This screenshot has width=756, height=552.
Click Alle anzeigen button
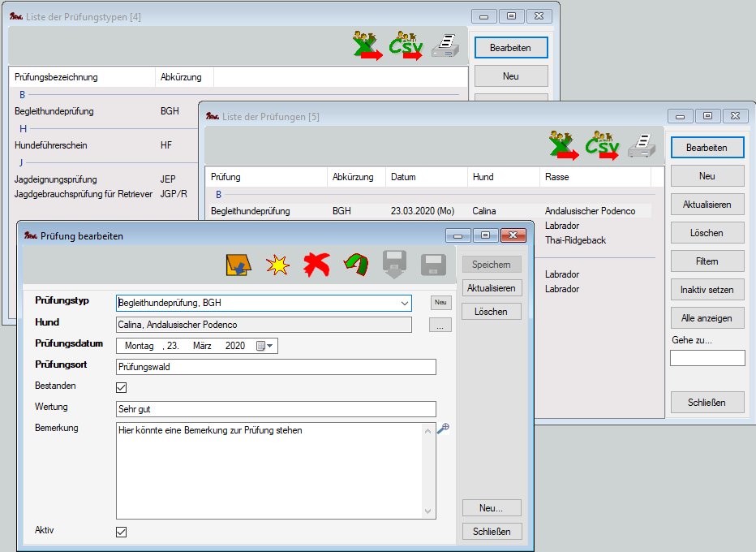click(x=707, y=317)
